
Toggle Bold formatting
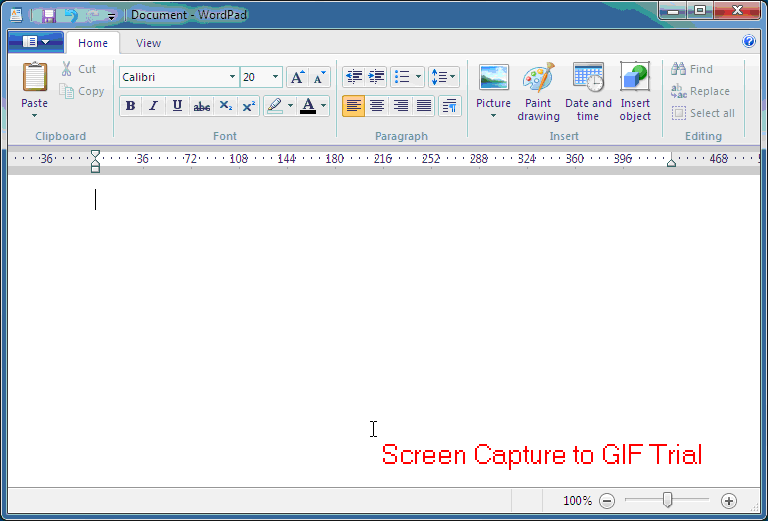click(130, 106)
